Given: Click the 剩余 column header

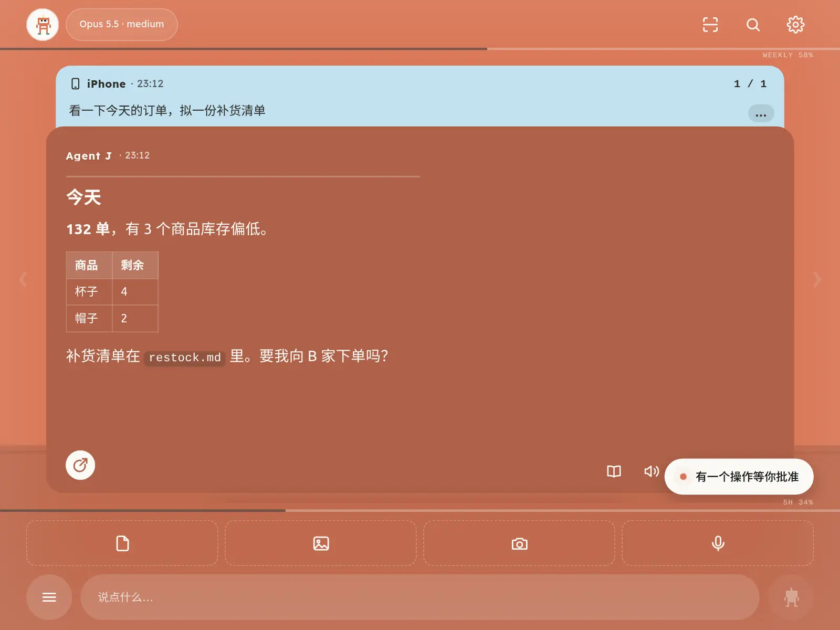Looking at the screenshot, I should click(x=135, y=265).
